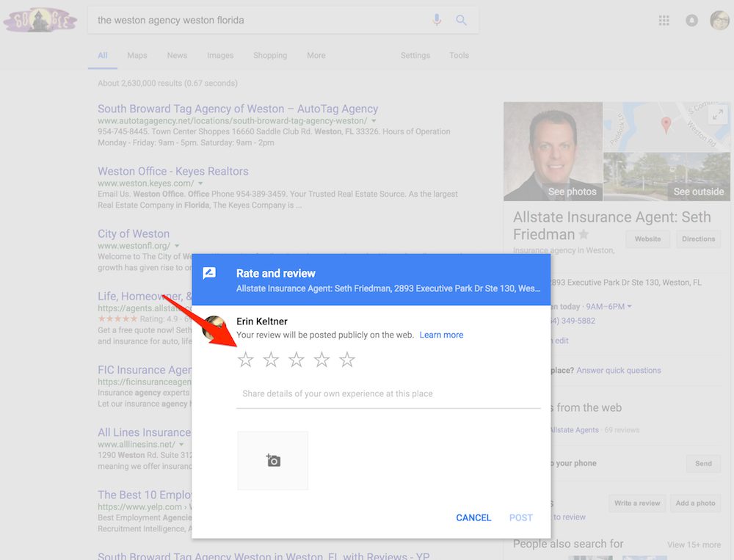Screen dimensions: 734x560
Task: Click the Google doodle logo
Action: point(40,20)
